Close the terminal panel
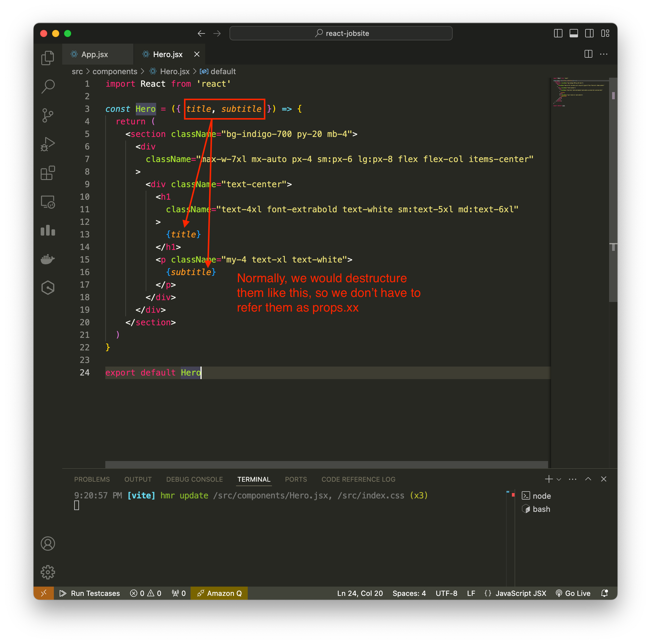The image size is (651, 644). (x=604, y=479)
